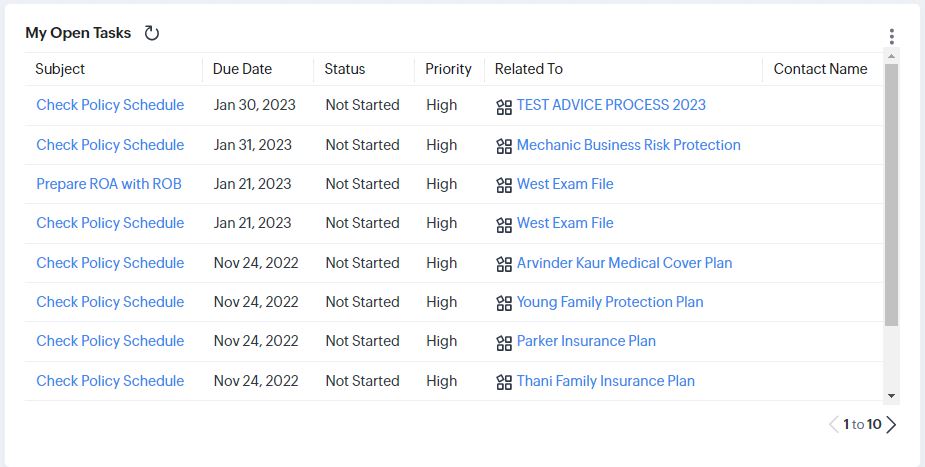Viewport: 925px width, 467px height.
Task: Open the Arvinder Kaur Medical Cover Plan record
Action: point(624,263)
